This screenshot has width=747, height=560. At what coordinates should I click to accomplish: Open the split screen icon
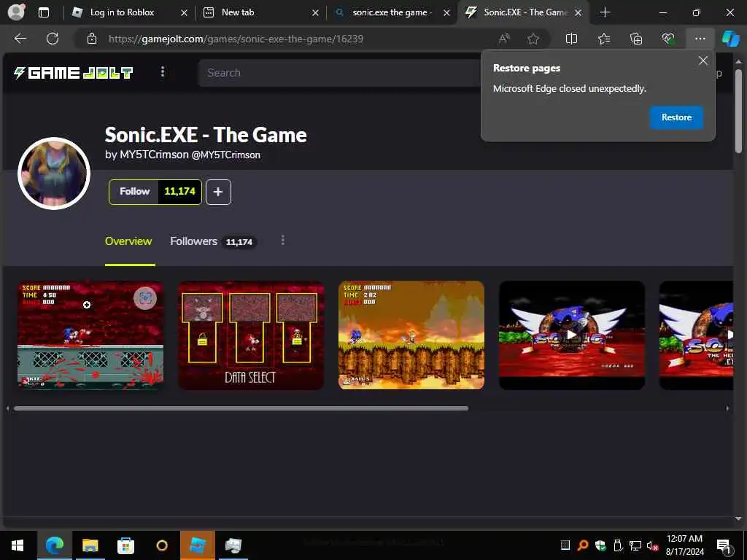click(571, 39)
